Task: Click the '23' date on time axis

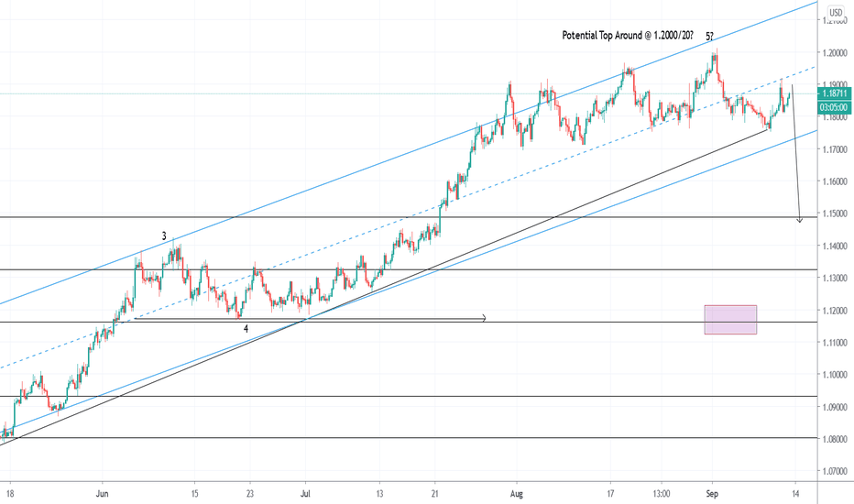Action: click(x=249, y=494)
